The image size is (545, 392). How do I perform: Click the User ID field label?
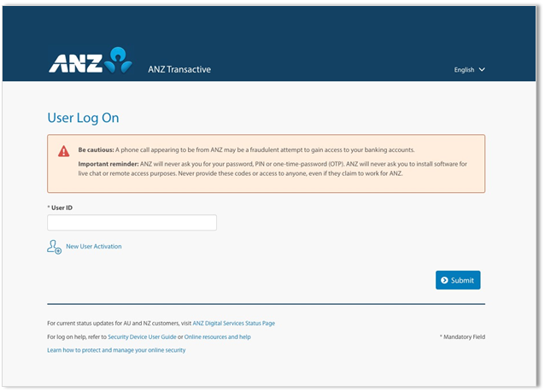tap(61, 208)
